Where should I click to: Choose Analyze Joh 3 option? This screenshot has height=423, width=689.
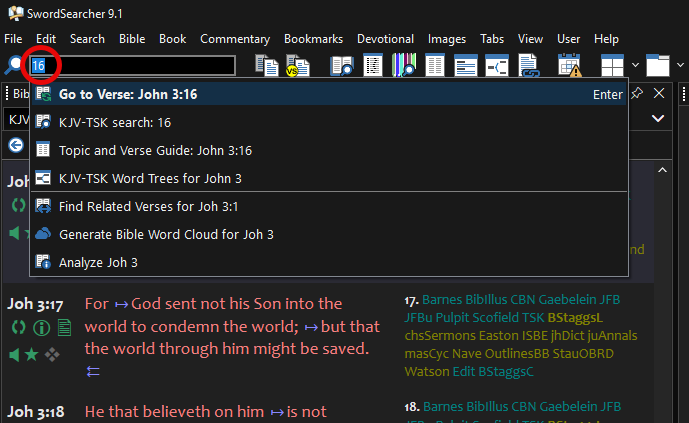click(329, 262)
